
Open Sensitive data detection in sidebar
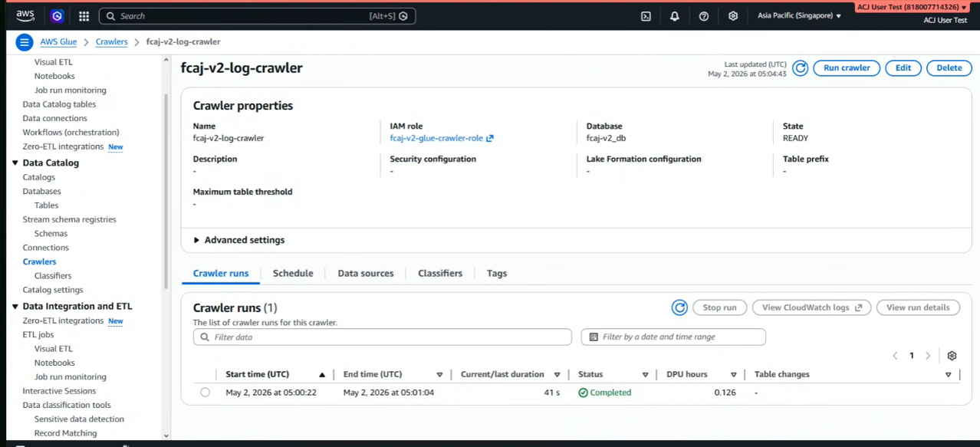(x=79, y=419)
